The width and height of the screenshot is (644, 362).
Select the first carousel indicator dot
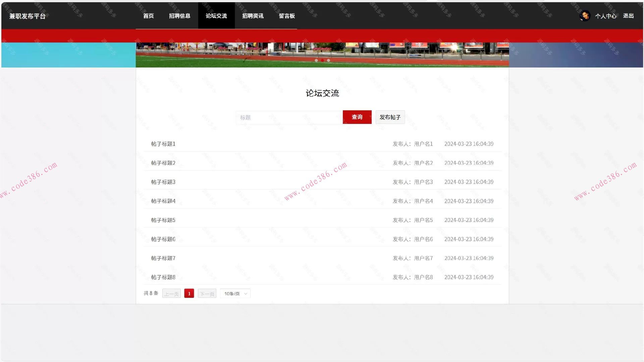[x=316, y=60]
